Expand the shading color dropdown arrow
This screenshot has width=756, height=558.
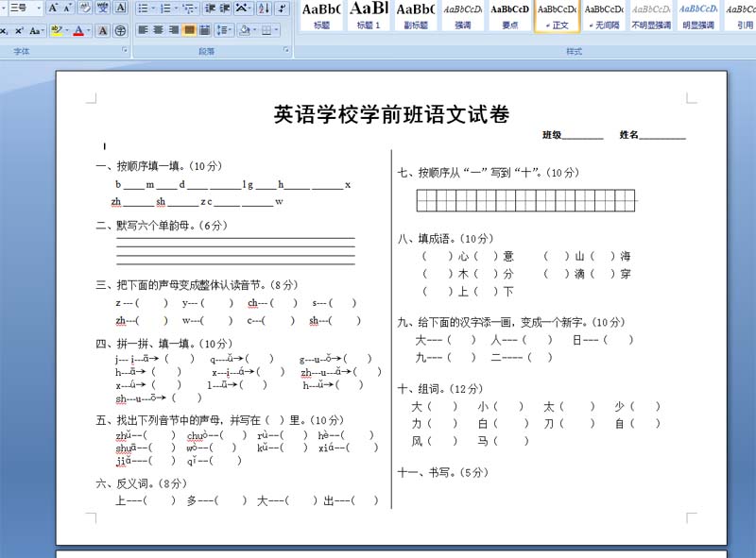coord(254,30)
